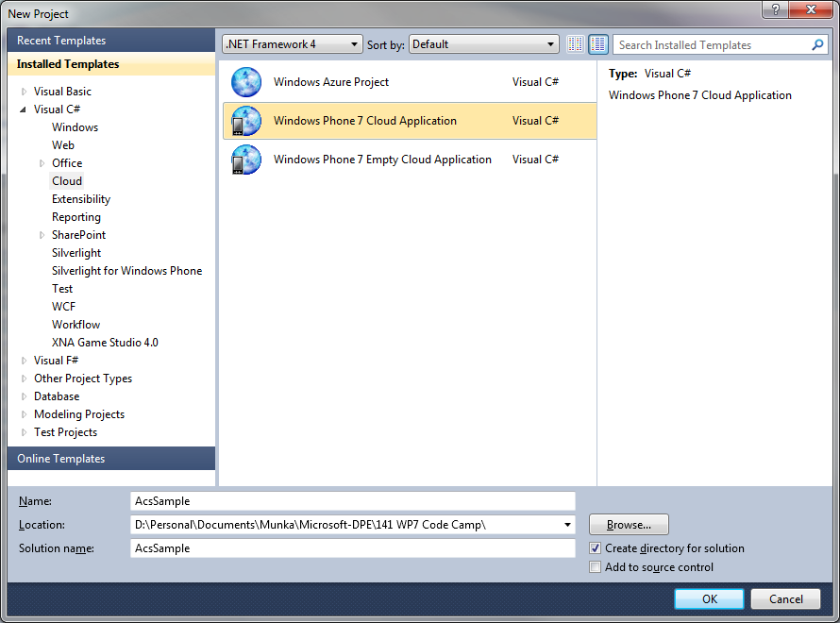
Task: Open the Location path dropdown arrow
Action: [x=567, y=525]
